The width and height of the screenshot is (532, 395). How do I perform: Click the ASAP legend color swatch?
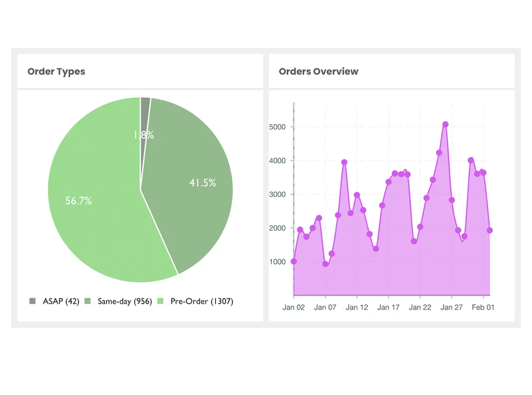pyautogui.click(x=33, y=301)
